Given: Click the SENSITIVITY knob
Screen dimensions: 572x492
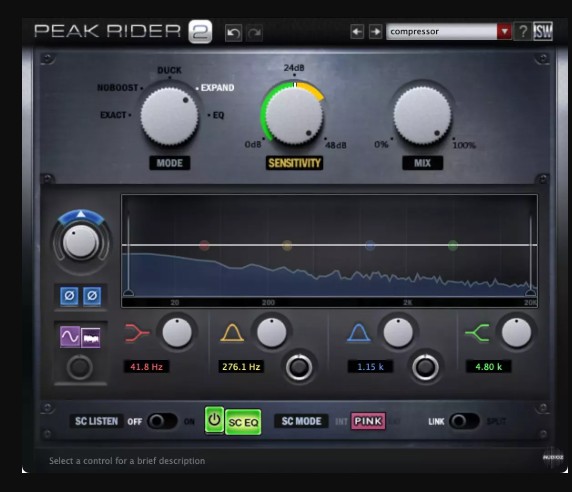Looking at the screenshot, I should (294, 115).
